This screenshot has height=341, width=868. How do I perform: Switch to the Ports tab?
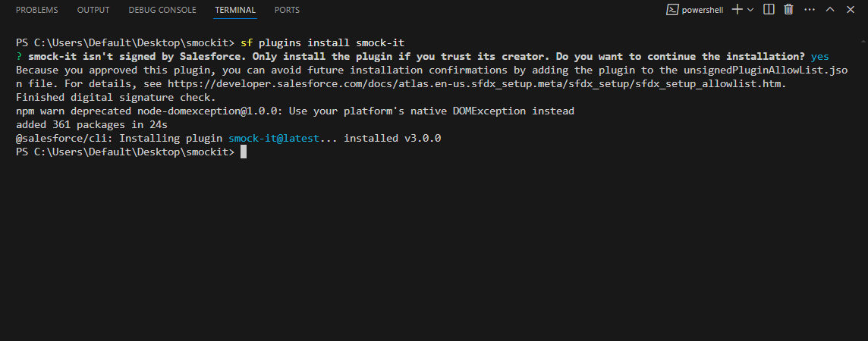[287, 10]
